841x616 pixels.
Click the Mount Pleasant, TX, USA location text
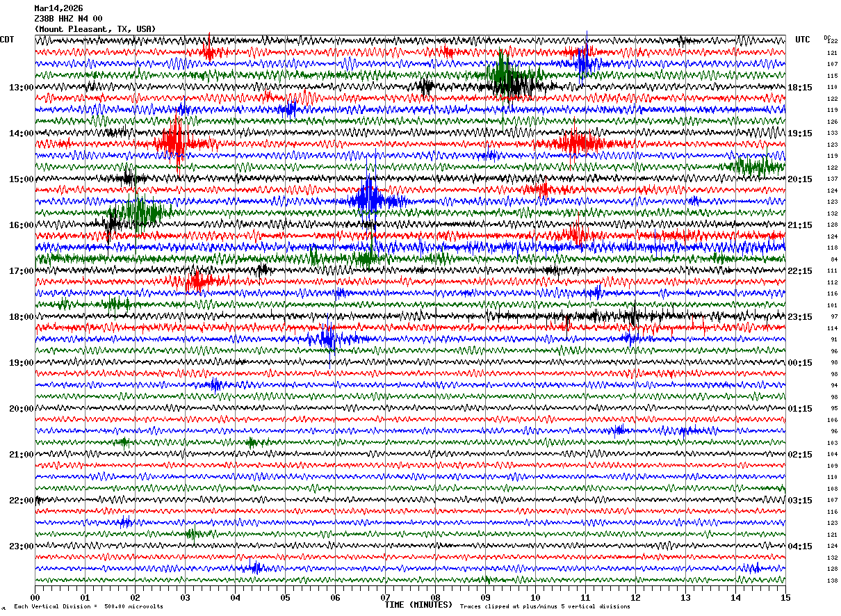coord(95,29)
